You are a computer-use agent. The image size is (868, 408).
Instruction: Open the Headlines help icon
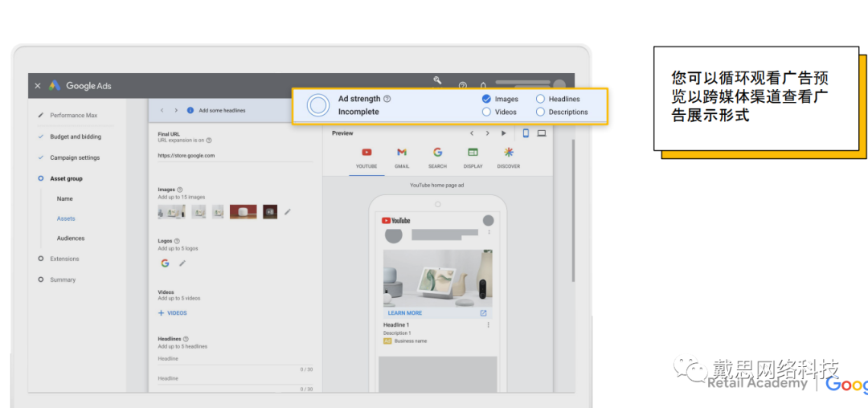(x=186, y=339)
